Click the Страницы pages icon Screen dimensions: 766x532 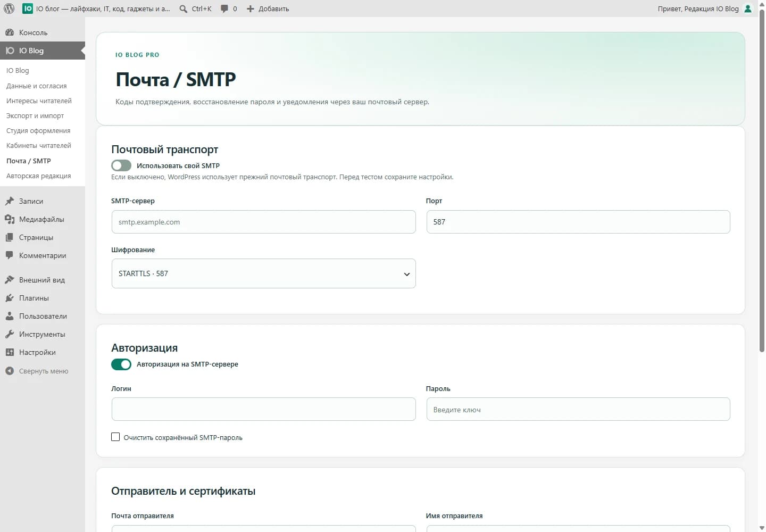[10, 237]
